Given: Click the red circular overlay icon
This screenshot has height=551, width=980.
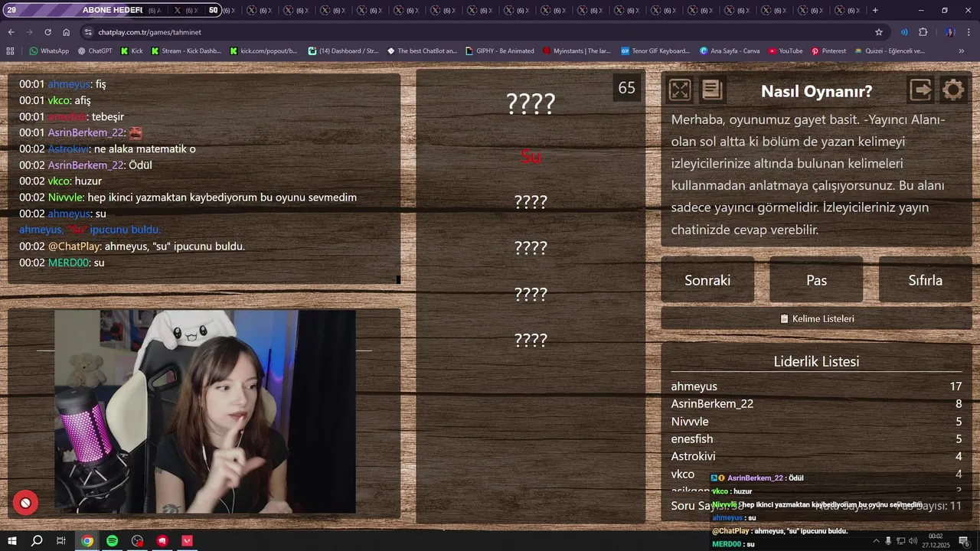Looking at the screenshot, I should [25, 503].
